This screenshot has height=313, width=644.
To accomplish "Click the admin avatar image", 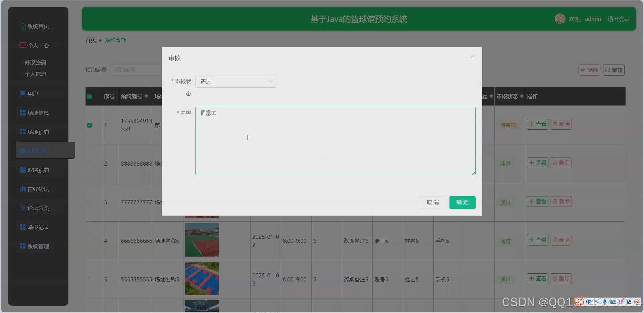I will [559, 19].
